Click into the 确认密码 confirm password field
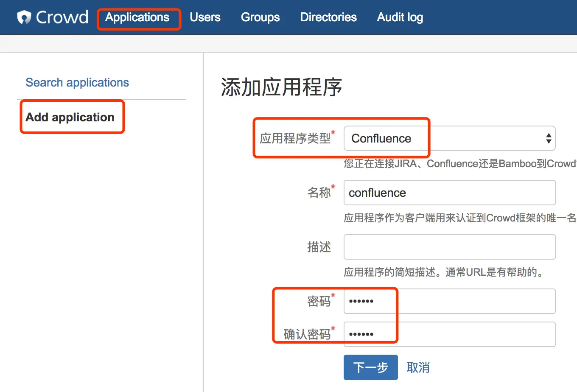 coord(449,334)
